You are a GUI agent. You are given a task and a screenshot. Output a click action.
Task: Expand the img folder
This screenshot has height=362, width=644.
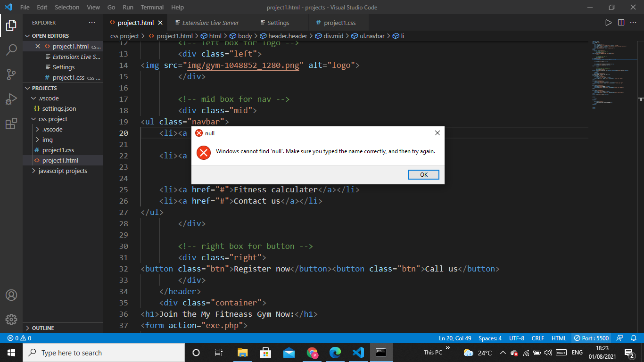pyautogui.click(x=47, y=140)
